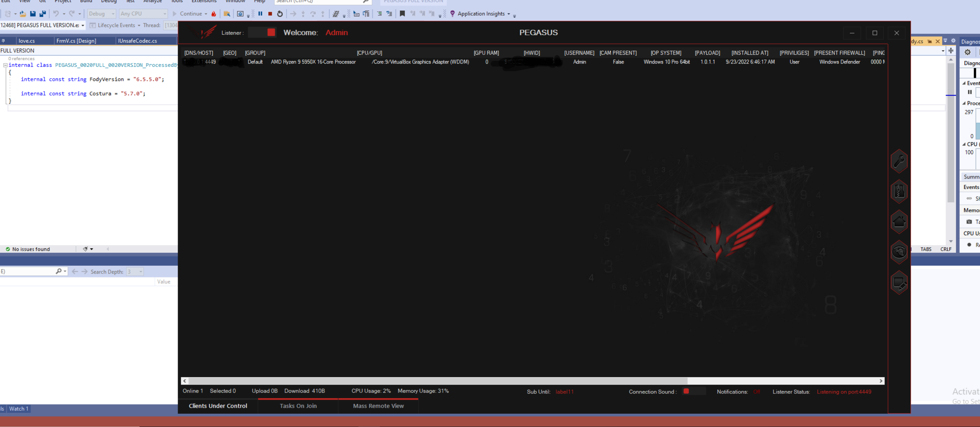Click the magnifier icon in the watch search box

(x=59, y=271)
